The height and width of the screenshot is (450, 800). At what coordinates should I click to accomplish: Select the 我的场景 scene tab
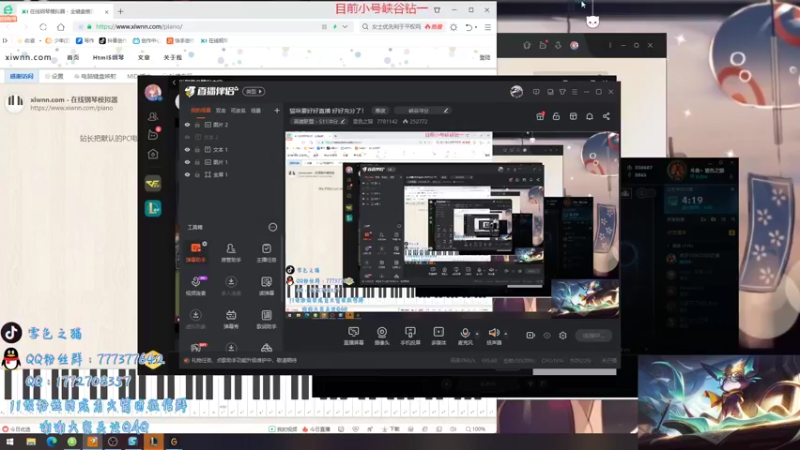tap(201, 110)
